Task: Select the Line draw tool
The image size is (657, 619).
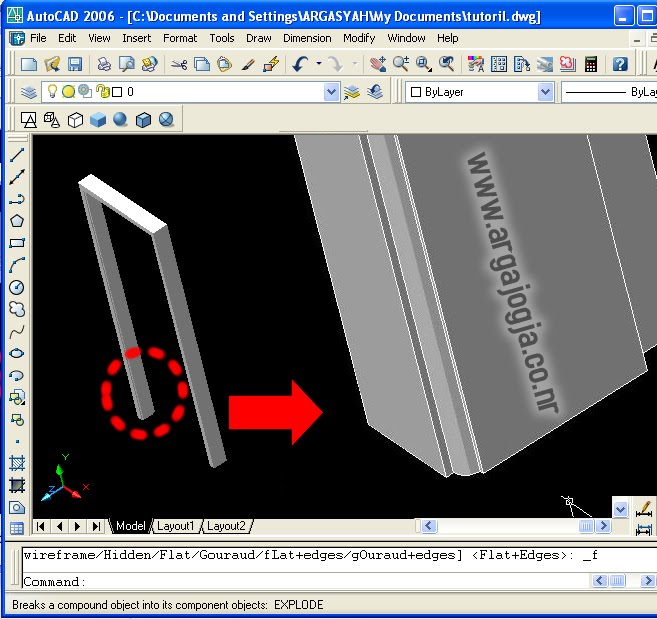Action: (17, 155)
